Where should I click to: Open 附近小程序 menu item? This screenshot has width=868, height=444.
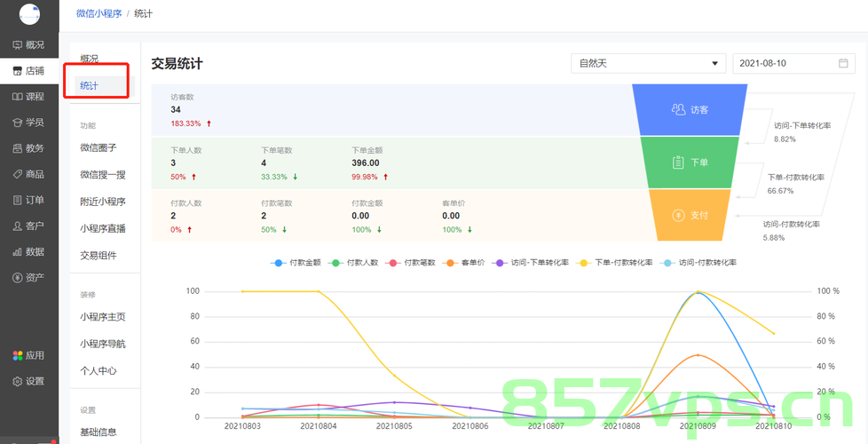pos(103,202)
